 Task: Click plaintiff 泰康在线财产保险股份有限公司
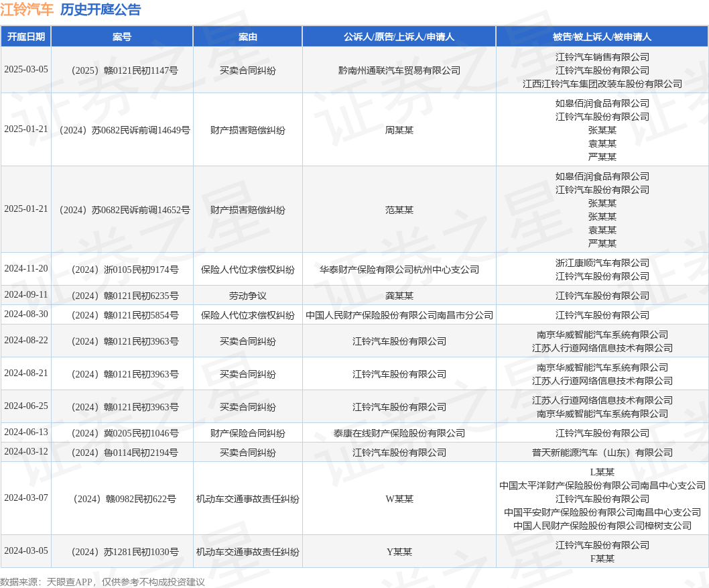coord(399,433)
